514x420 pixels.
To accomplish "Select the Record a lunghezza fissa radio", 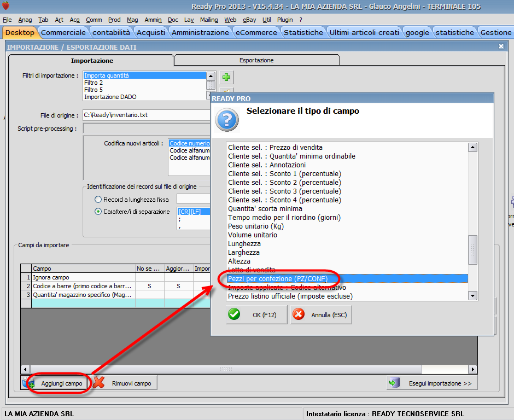I will click(x=98, y=200).
